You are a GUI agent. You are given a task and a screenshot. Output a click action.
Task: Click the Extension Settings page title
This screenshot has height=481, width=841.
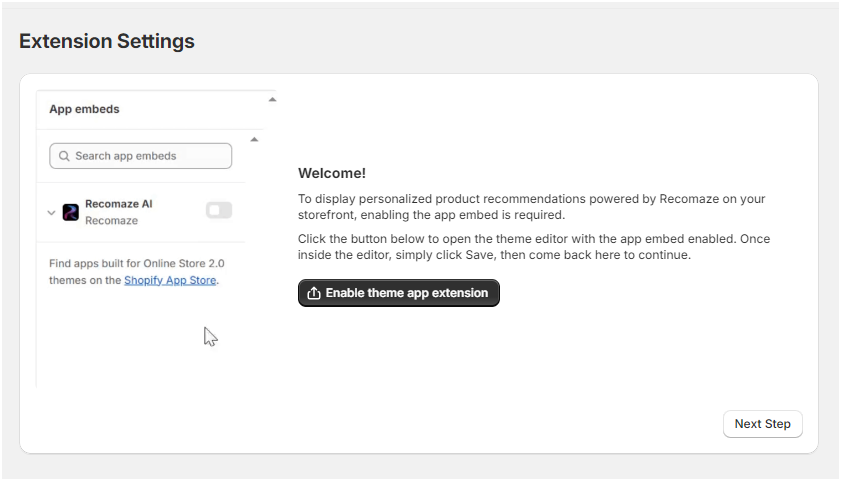107,41
